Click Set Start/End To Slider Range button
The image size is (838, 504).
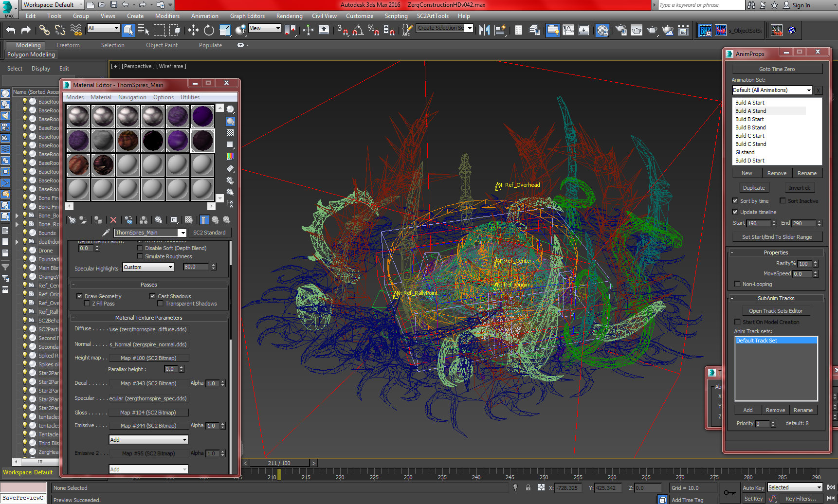[777, 237]
